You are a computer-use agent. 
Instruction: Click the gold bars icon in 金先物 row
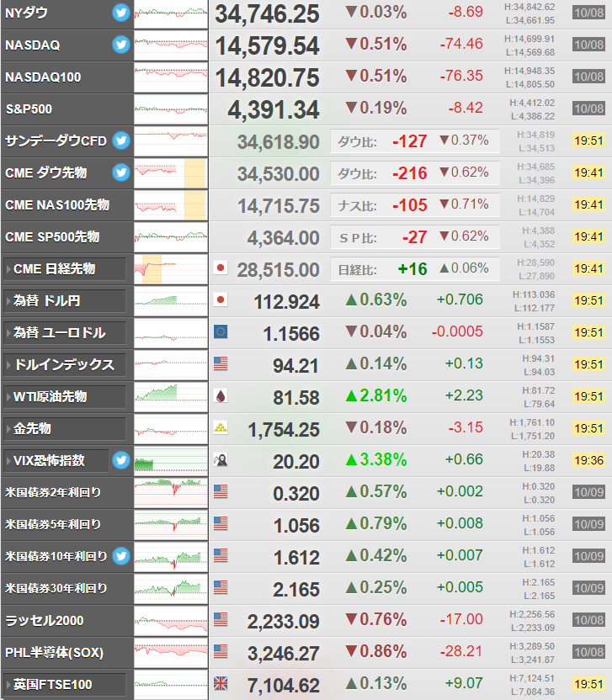pyautogui.click(x=221, y=427)
